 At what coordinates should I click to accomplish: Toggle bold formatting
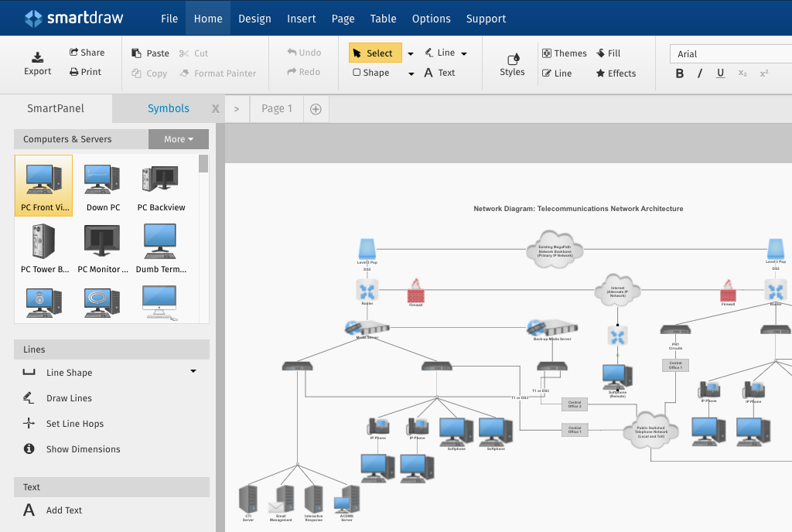pos(680,73)
